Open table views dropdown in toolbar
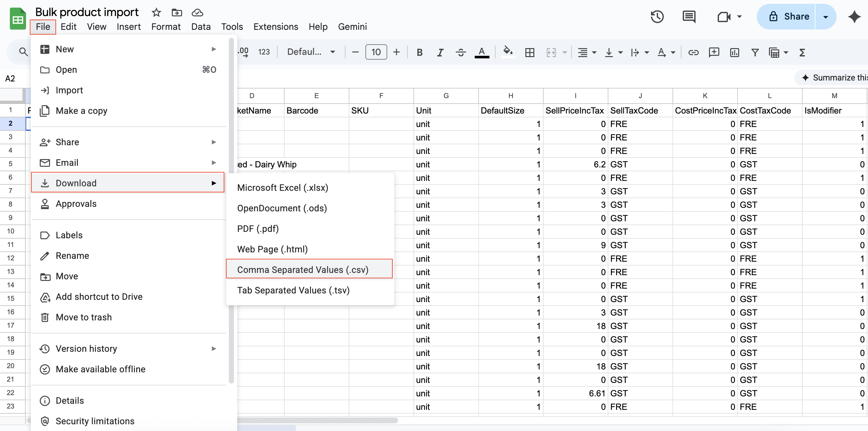Image resolution: width=868 pixels, height=431 pixels. [x=778, y=52]
